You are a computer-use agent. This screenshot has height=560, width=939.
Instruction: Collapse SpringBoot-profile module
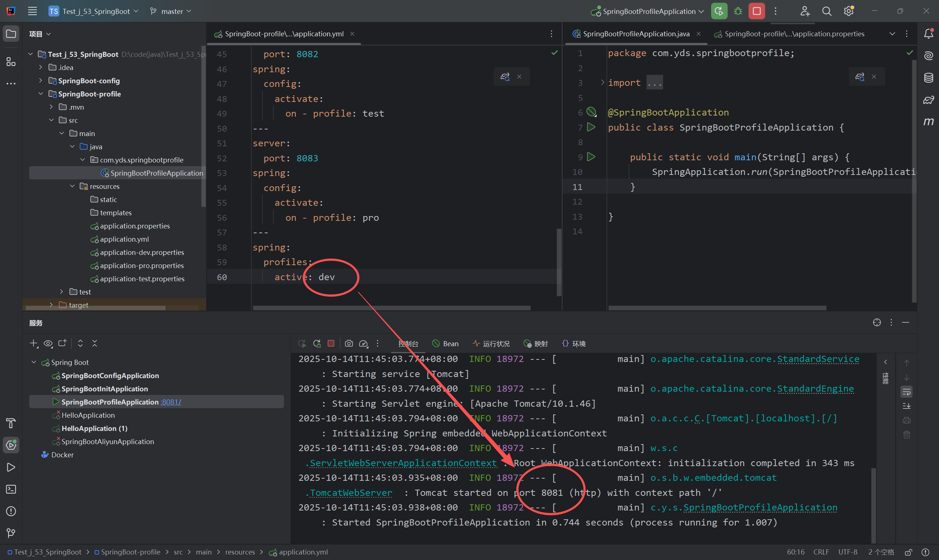click(41, 94)
